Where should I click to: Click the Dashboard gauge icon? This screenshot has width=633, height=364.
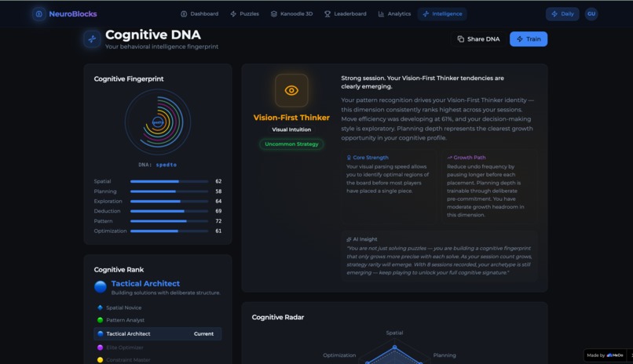(184, 13)
